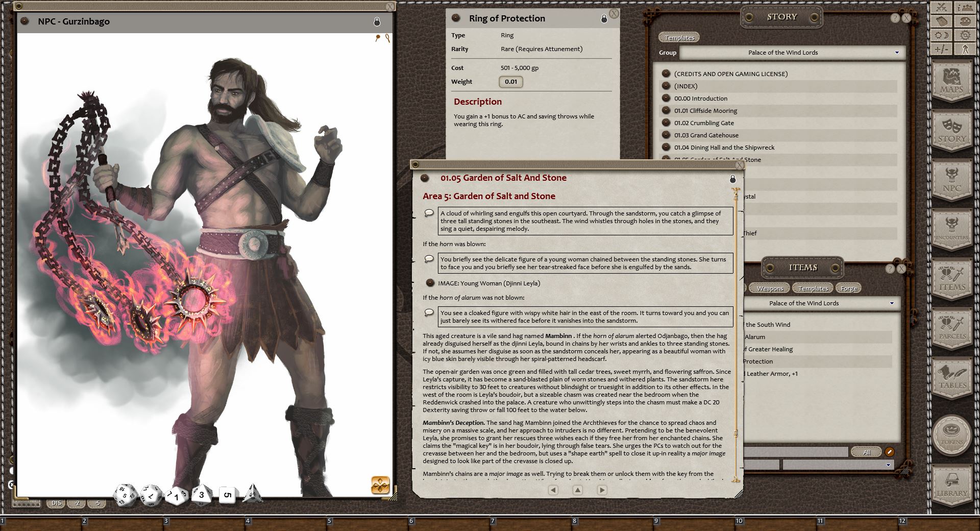Click the Weight field 0.01
The height and width of the screenshot is (531, 980).
pyautogui.click(x=510, y=82)
